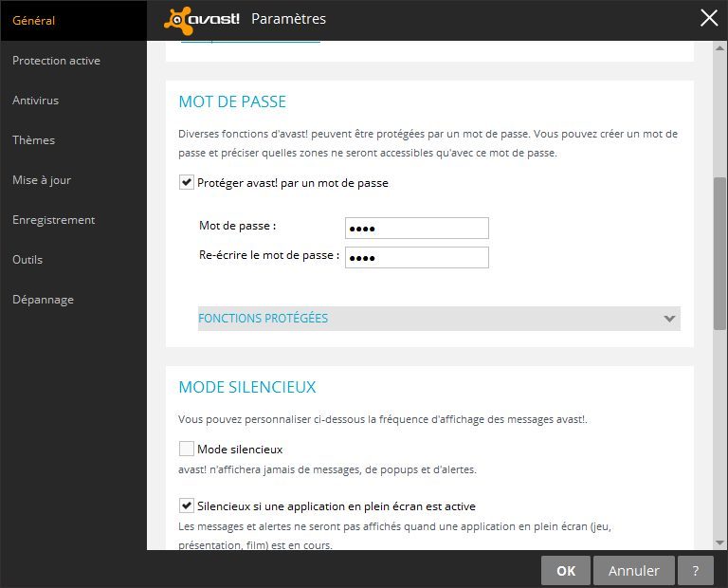728x588 pixels.
Task: Select Outils in the left menu
Action: coord(27,260)
